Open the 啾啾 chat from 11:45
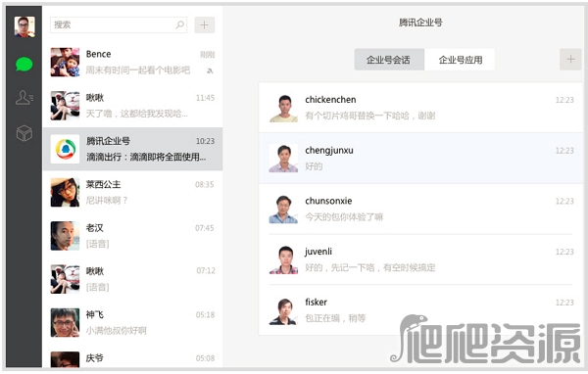Image resolution: width=588 pixels, height=374 pixels. coord(132,106)
